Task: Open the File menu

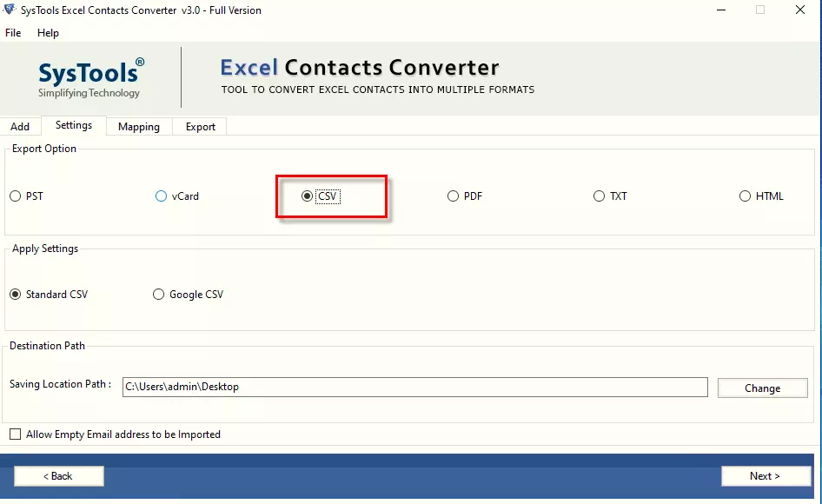Action: (13, 33)
